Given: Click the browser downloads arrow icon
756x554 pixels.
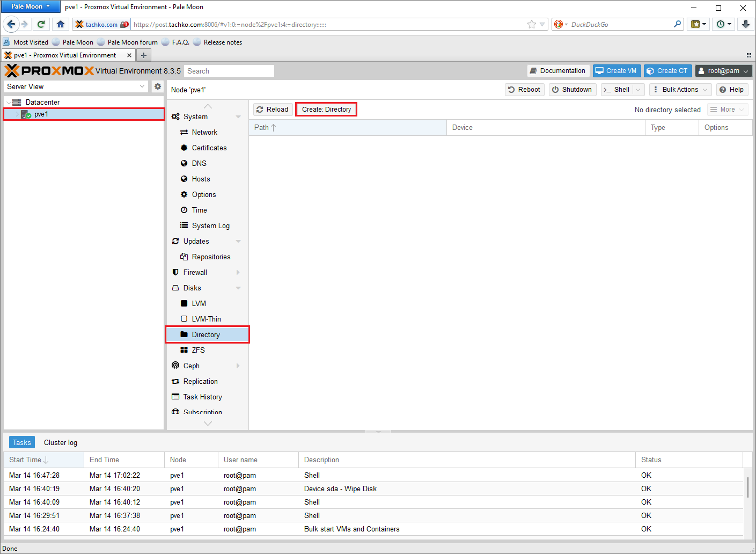Looking at the screenshot, I should pos(745,24).
